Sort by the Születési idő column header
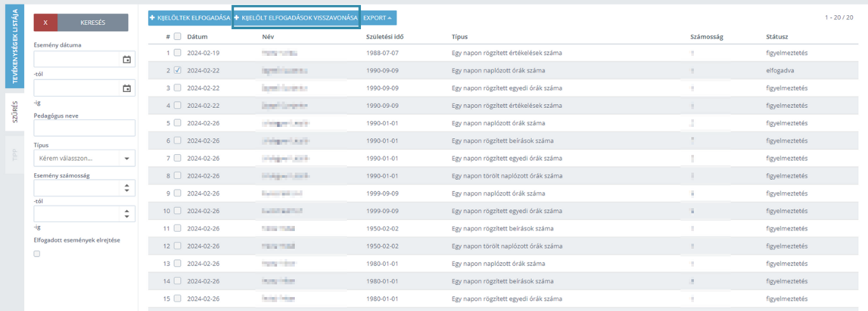The image size is (868, 311). click(385, 37)
